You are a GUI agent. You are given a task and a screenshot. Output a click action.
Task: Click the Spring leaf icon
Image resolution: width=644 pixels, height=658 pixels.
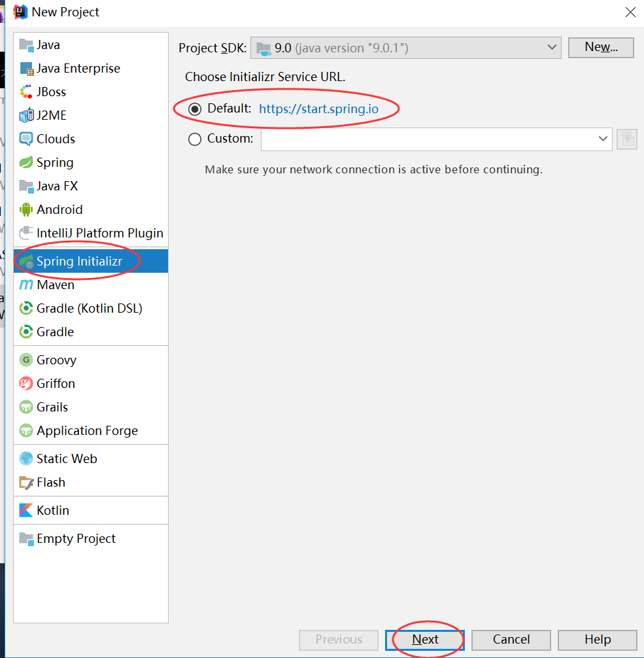click(x=26, y=162)
